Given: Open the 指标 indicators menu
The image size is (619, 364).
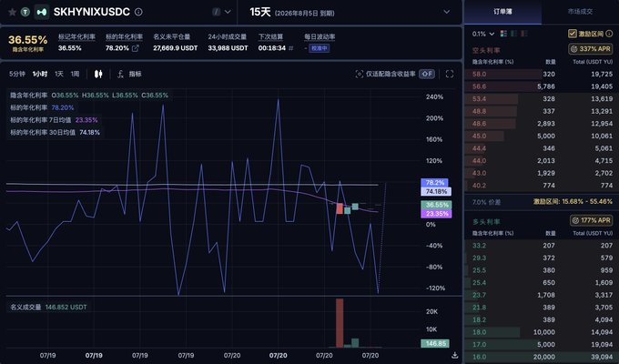Looking at the screenshot, I should coord(135,74).
